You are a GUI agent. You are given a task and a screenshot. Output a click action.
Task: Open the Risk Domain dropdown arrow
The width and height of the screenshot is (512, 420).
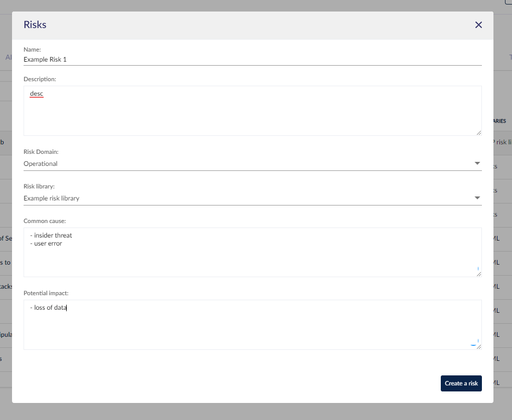[477, 163]
